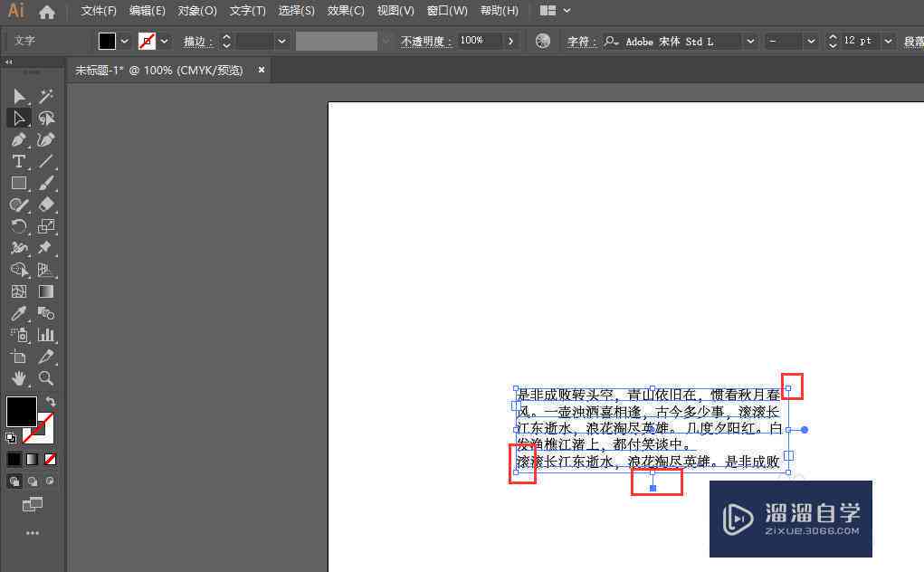Select the Magic Wand tool

coord(46,96)
